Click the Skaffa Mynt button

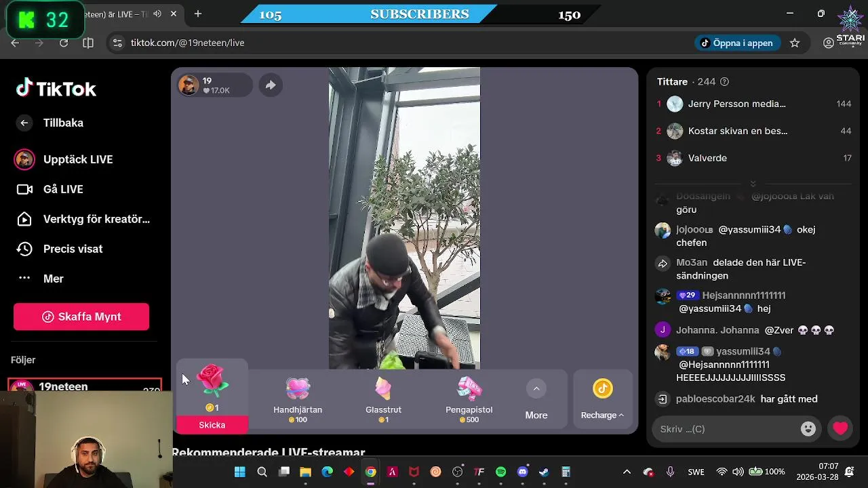tap(81, 317)
